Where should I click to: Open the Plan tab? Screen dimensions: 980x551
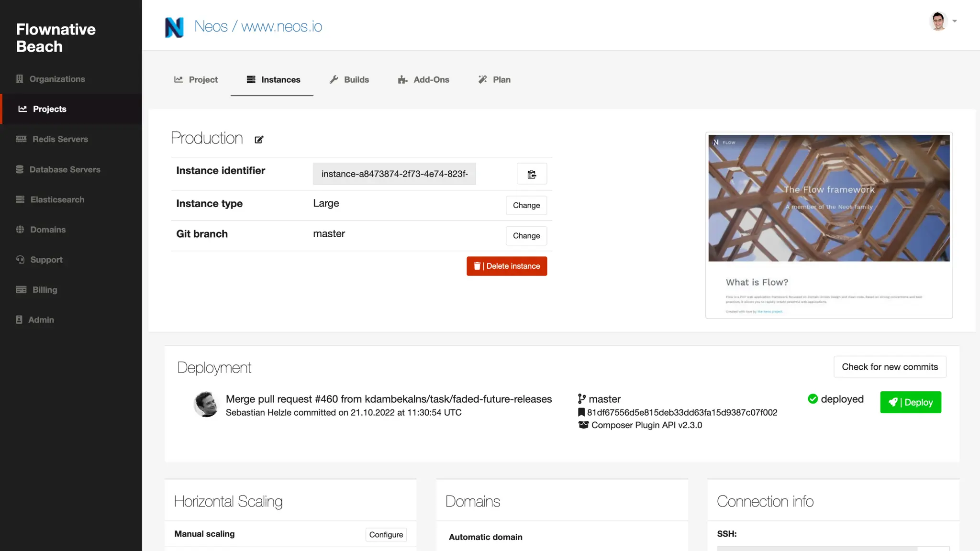(x=494, y=79)
